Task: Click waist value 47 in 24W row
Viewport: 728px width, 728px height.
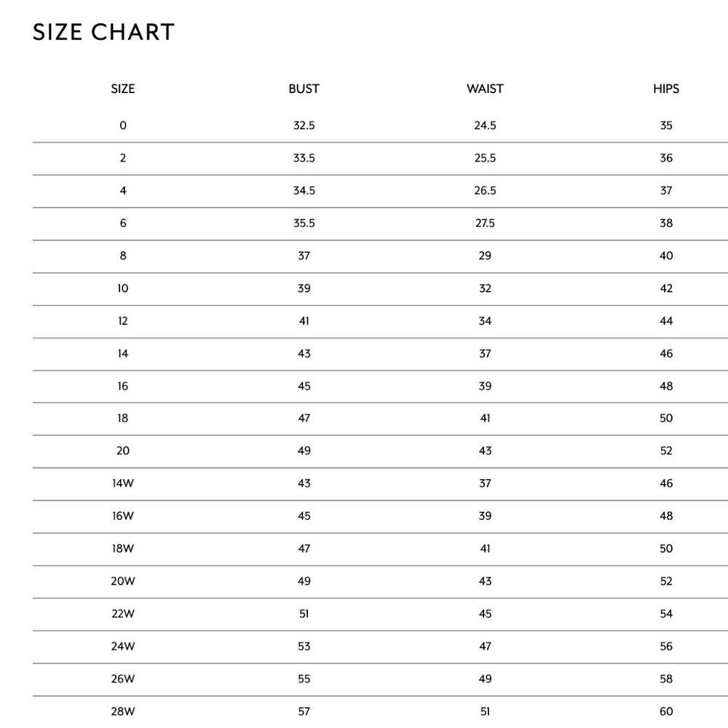Action: [485, 646]
